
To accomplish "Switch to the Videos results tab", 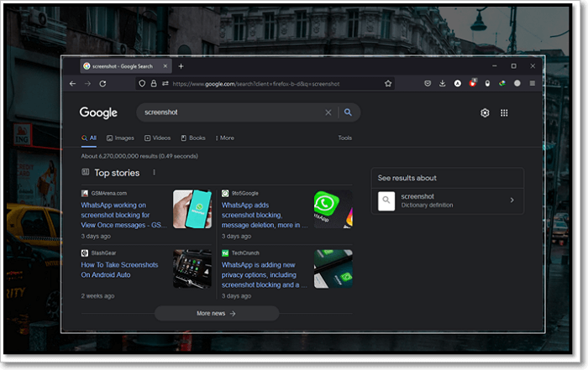I will pyautogui.click(x=157, y=138).
